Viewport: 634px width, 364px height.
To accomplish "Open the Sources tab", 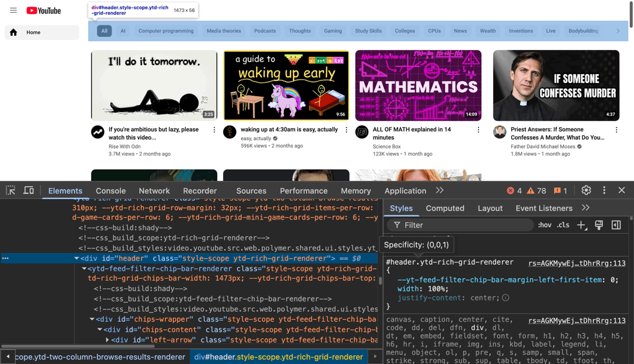I will [x=251, y=191].
